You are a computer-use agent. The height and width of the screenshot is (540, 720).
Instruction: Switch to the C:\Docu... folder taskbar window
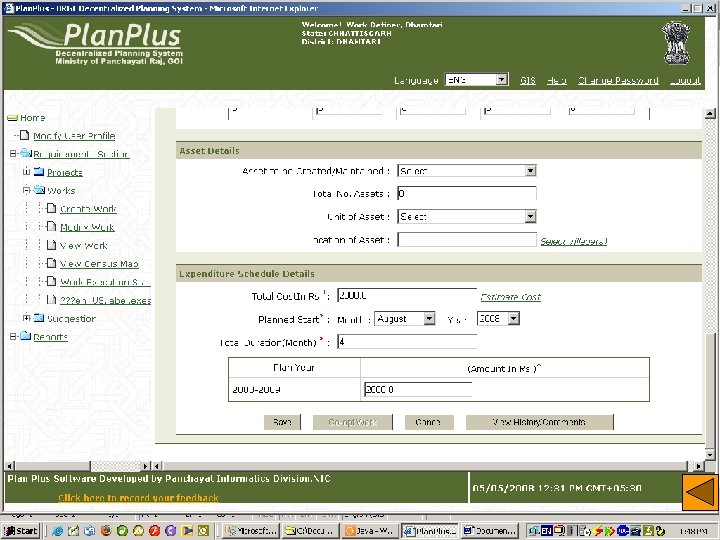tap(310, 531)
